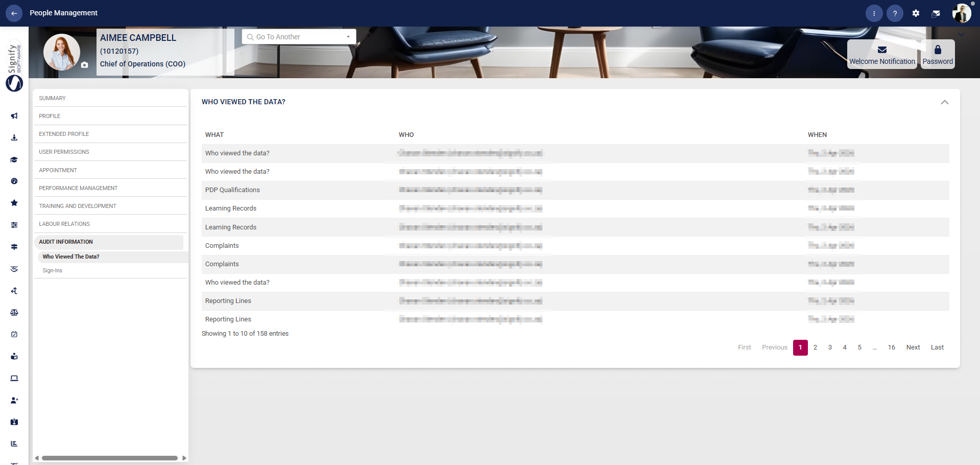Click the scales of justice icon
980x465 pixels.
[x=14, y=312]
